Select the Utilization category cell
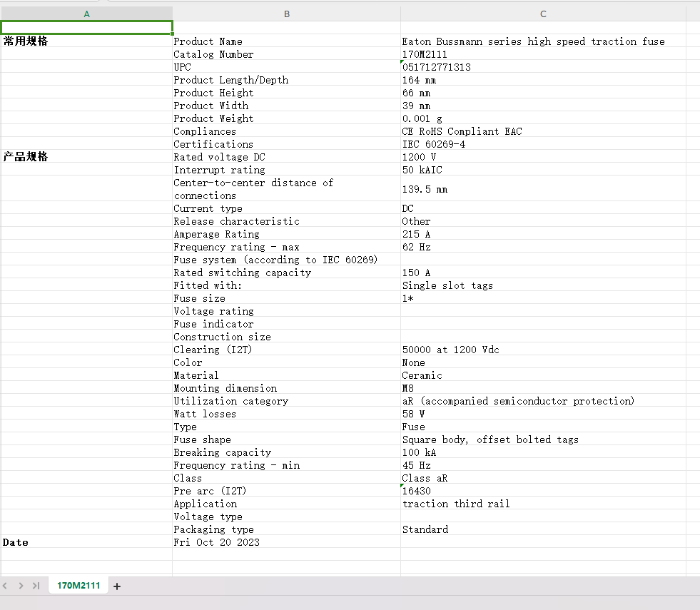Screen dimensions: 700x610 click(287, 401)
